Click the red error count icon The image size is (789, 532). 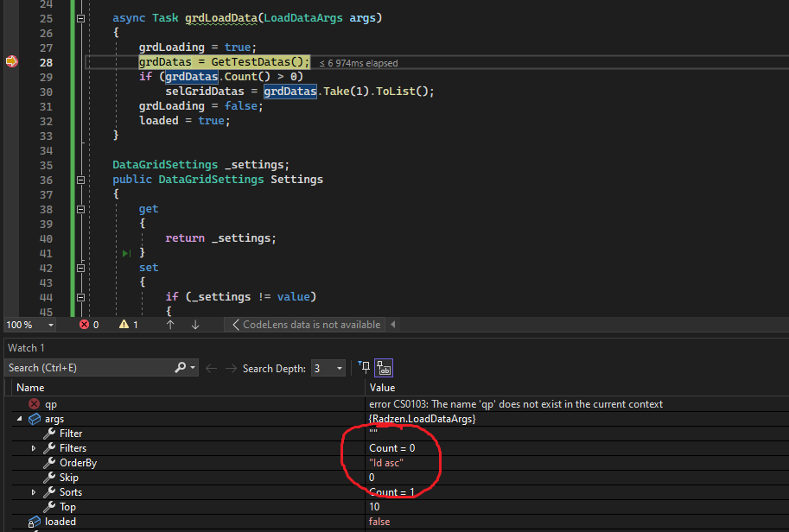84,325
